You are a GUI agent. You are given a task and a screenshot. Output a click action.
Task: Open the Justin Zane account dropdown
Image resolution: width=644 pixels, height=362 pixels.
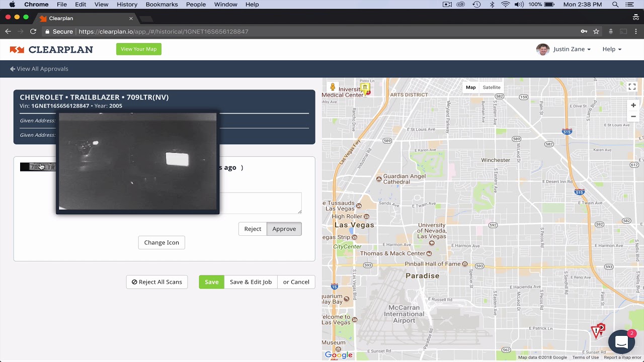point(572,49)
